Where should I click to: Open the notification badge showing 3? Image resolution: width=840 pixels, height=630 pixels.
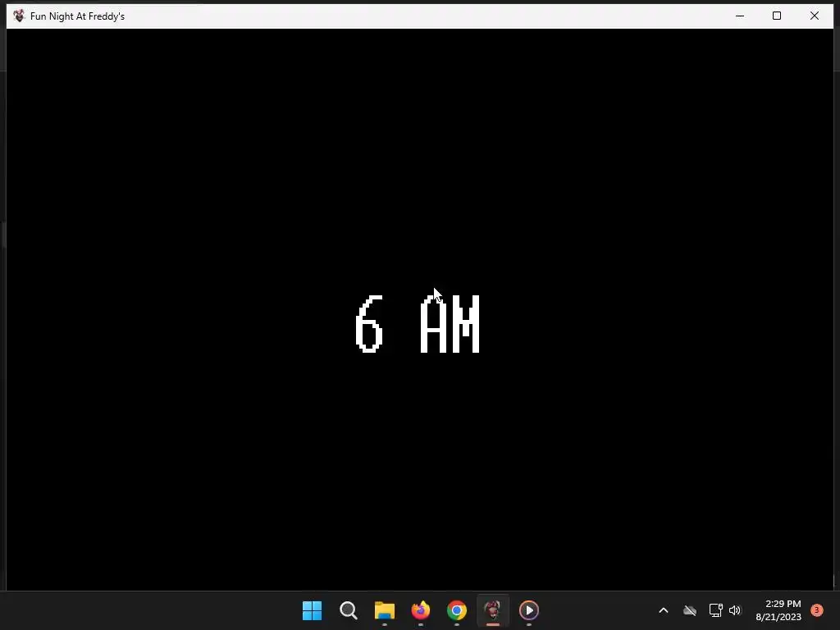click(816, 609)
